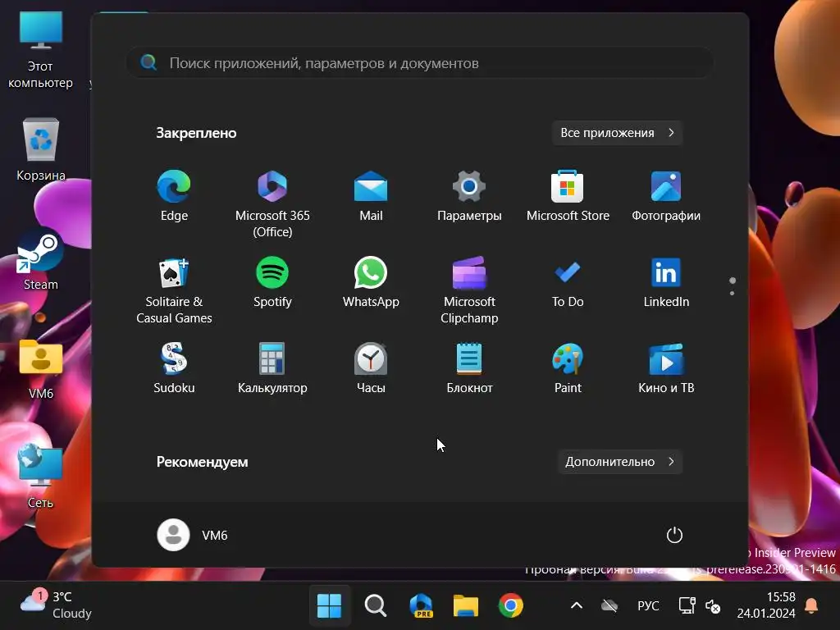The height and width of the screenshot is (630, 840).
Task: Open the Фотографии app
Action: (666, 195)
